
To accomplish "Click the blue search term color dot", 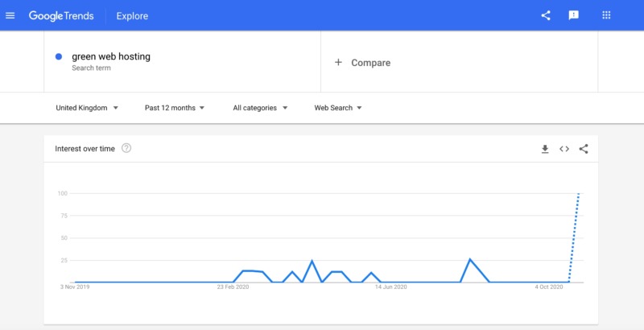I will [x=59, y=56].
